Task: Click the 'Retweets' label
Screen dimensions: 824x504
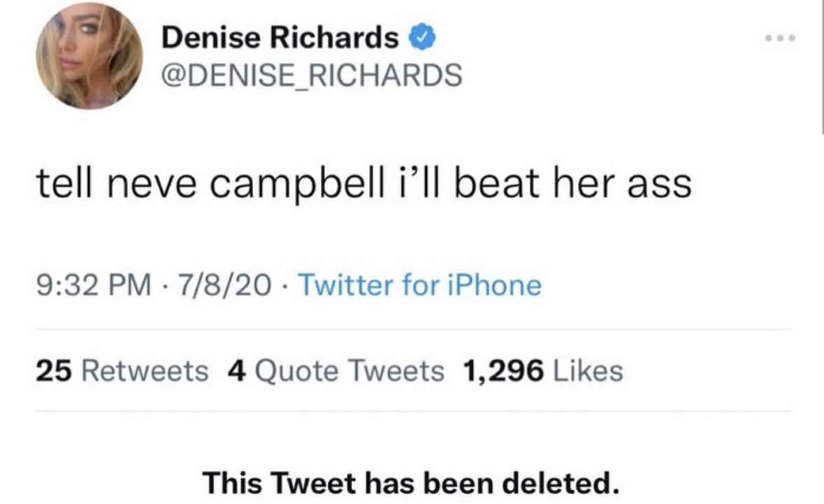Action: (x=145, y=370)
